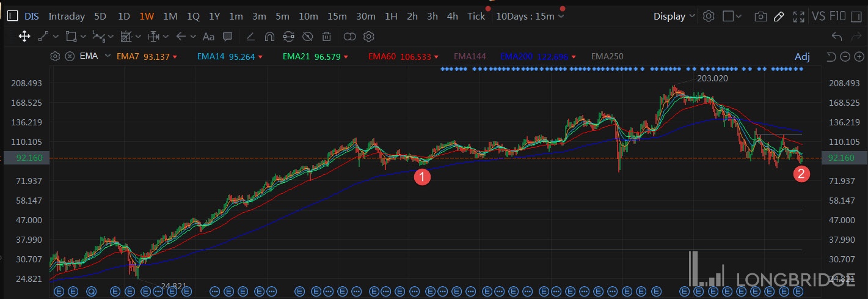Open EMA indicator settings gear

[x=55, y=56]
